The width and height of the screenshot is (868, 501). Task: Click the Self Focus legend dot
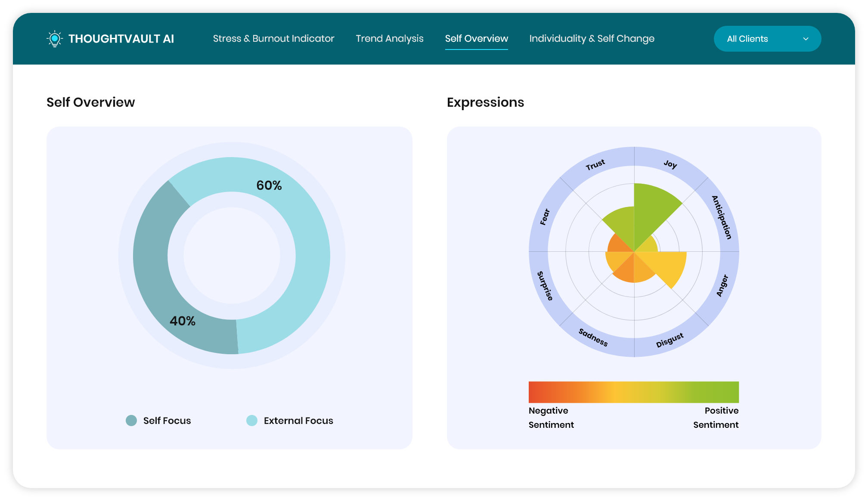pyautogui.click(x=131, y=421)
